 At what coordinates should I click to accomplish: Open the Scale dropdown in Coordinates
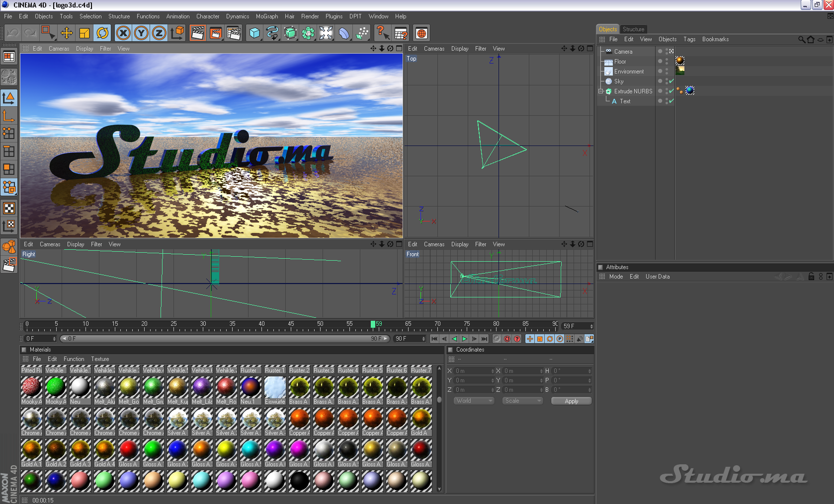coord(522,401)
